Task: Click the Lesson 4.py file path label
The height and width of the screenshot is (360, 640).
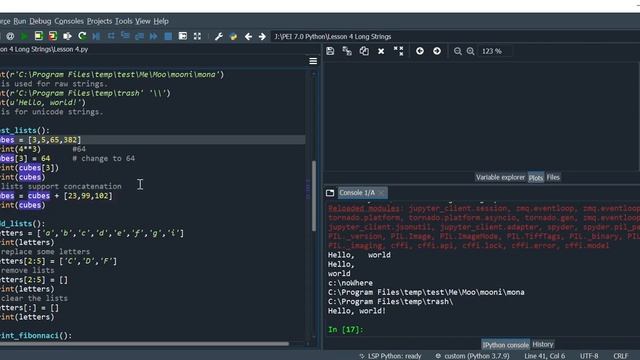Action: coord(44,49)
